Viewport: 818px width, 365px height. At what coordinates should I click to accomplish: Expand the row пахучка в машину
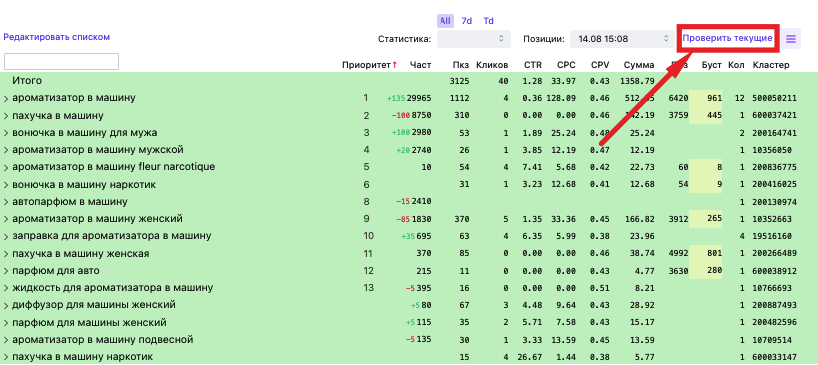pos(6,115)
